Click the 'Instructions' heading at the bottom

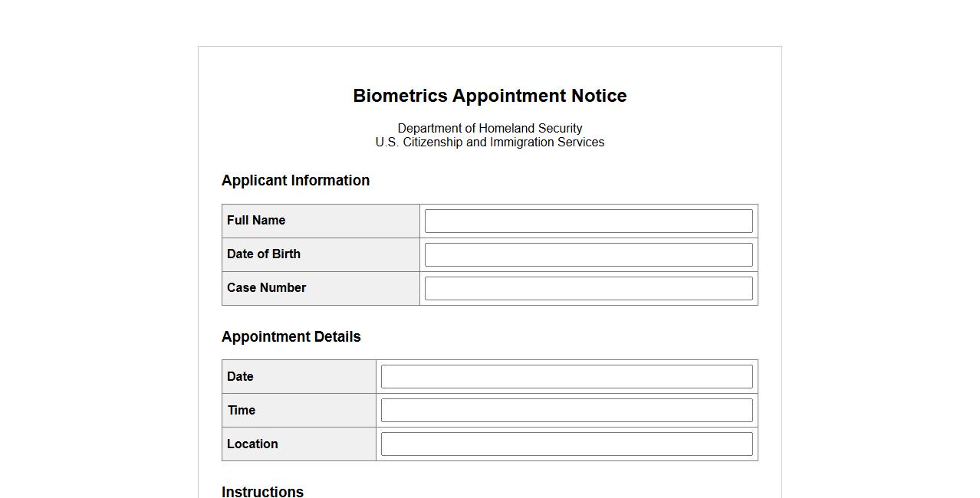262,491
